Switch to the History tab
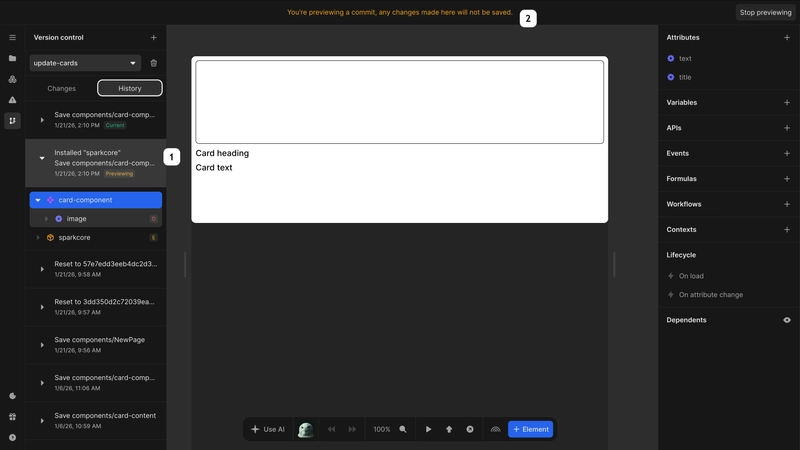 [130, 88]
